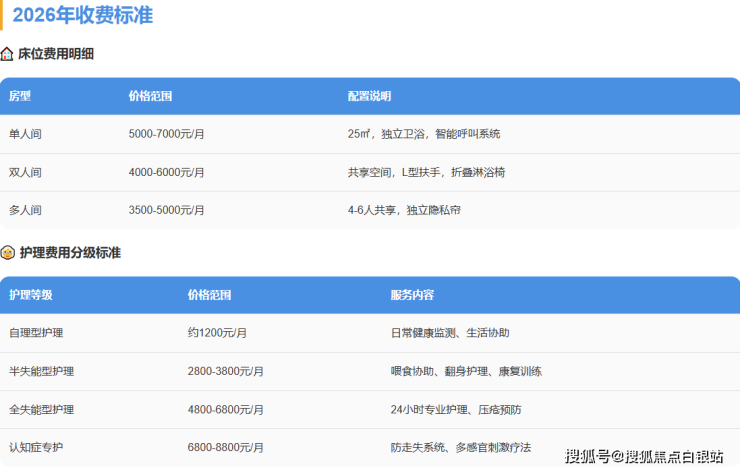The height and width of the screenshot is (472, 740).
Task: Click the 搜狐号@搜狐焦点白银站 watermark
Action: pos(644,457)
